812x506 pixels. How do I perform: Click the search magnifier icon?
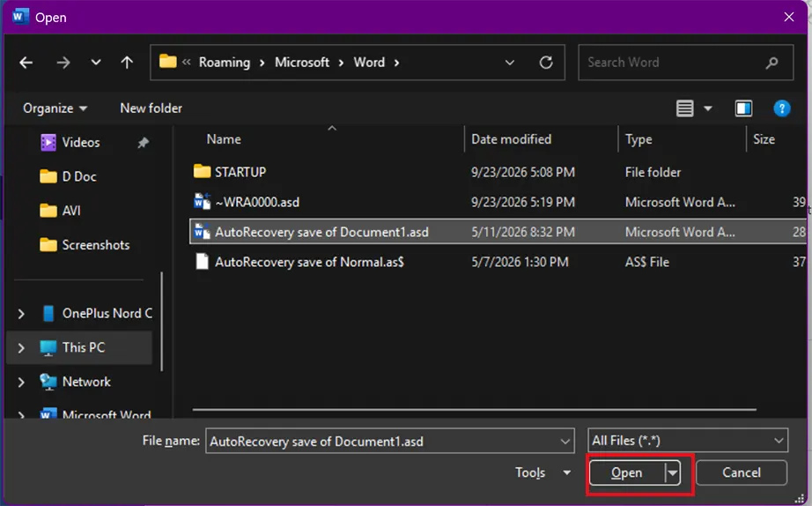[x=771, y=63]
